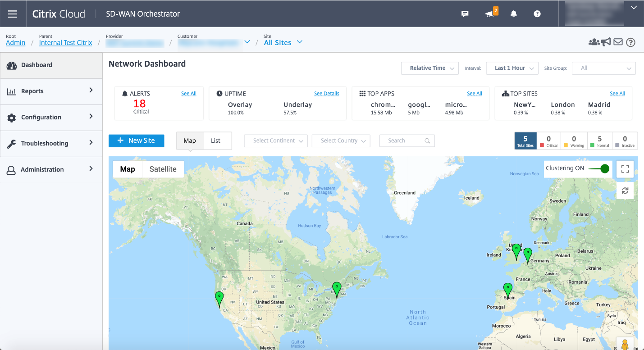Image resolution: width=644 pixels, height=350 pixels.
Task: Expand the Administration sidebar menu
Action: pyautogui.click(x=51, y=169)
